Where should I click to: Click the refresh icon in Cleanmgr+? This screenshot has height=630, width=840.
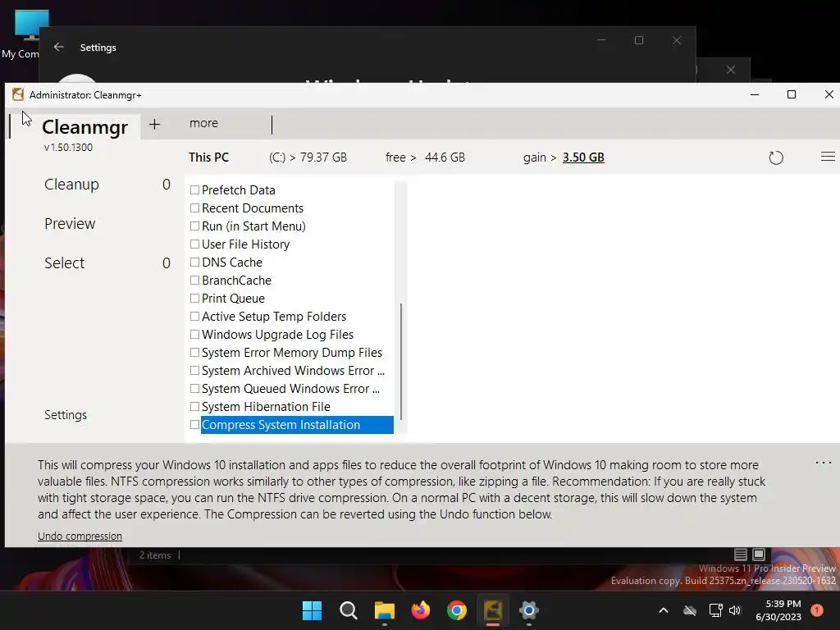pos(776,157)
